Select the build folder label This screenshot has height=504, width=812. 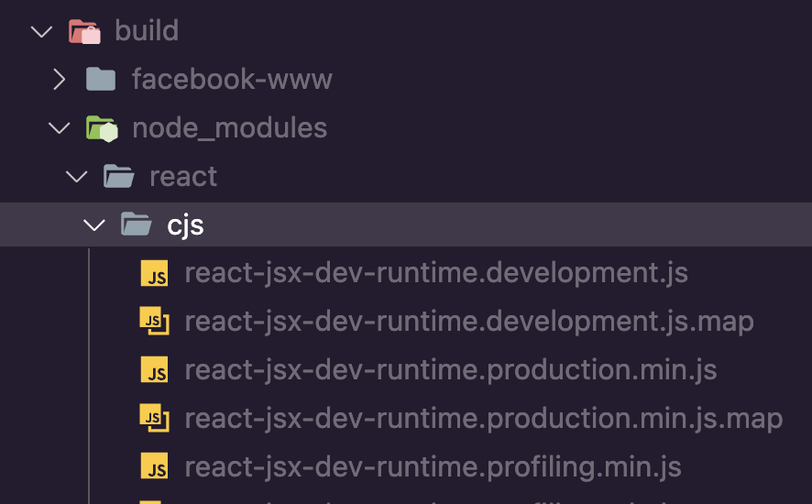tap(147, 30)
